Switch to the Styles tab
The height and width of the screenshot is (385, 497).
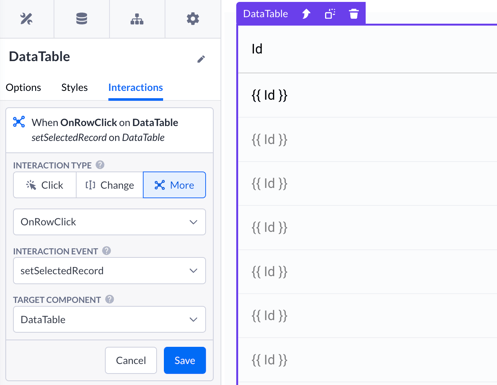pyautogui.click(x=74, y=87)
